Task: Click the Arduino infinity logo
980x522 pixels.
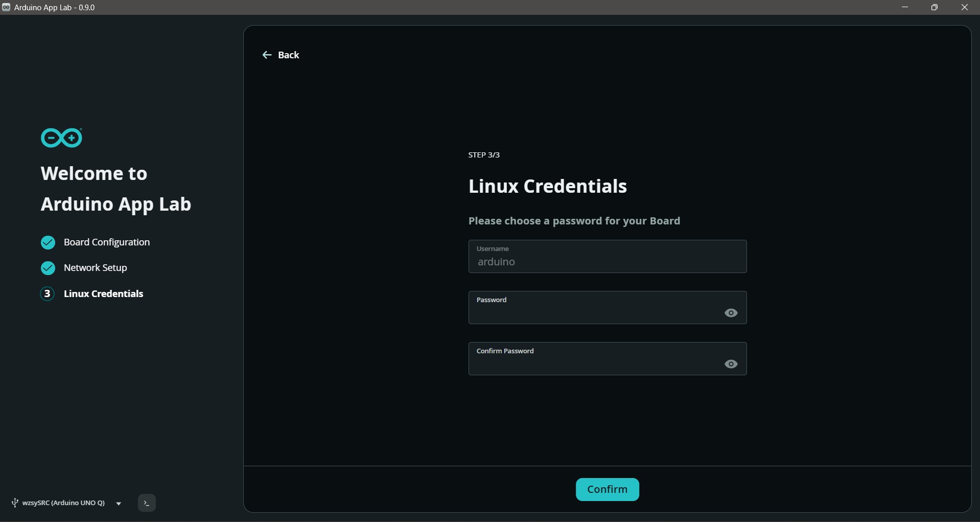Action: (x=61, y=138)
